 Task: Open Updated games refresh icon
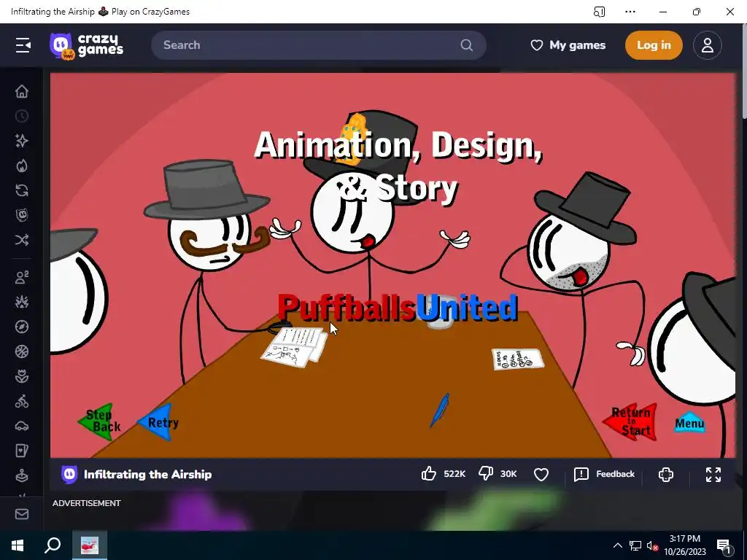tap(22, 190)
